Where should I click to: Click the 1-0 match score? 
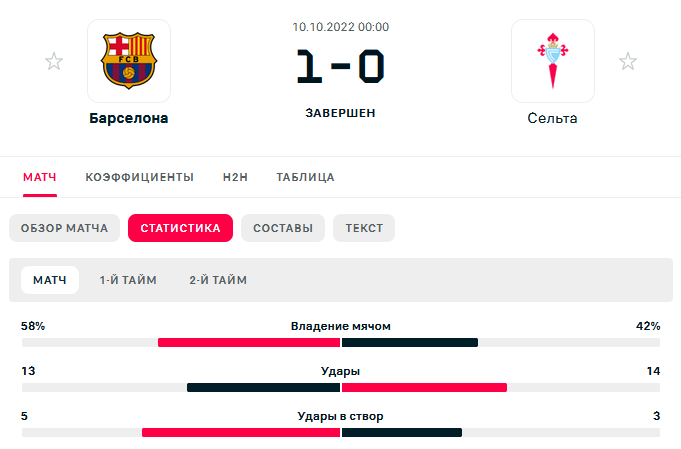(340, 66)
